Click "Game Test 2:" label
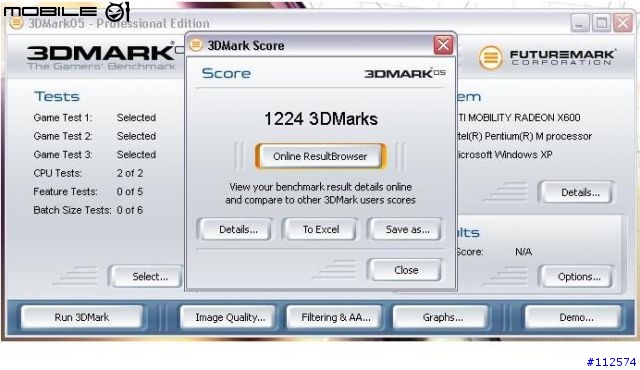 pos(63,136)
